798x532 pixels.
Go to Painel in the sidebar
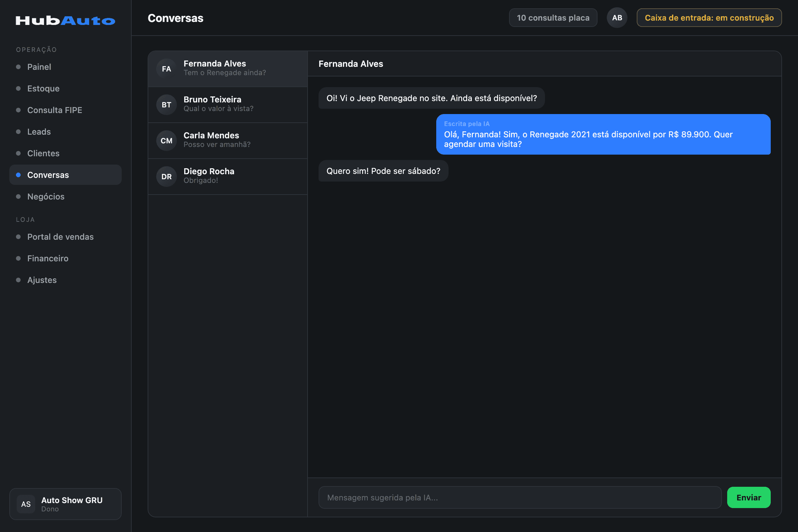point(66,67)
